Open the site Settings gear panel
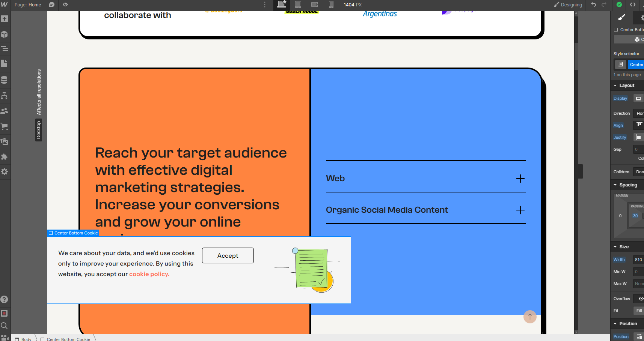 [x=5, y=172]
